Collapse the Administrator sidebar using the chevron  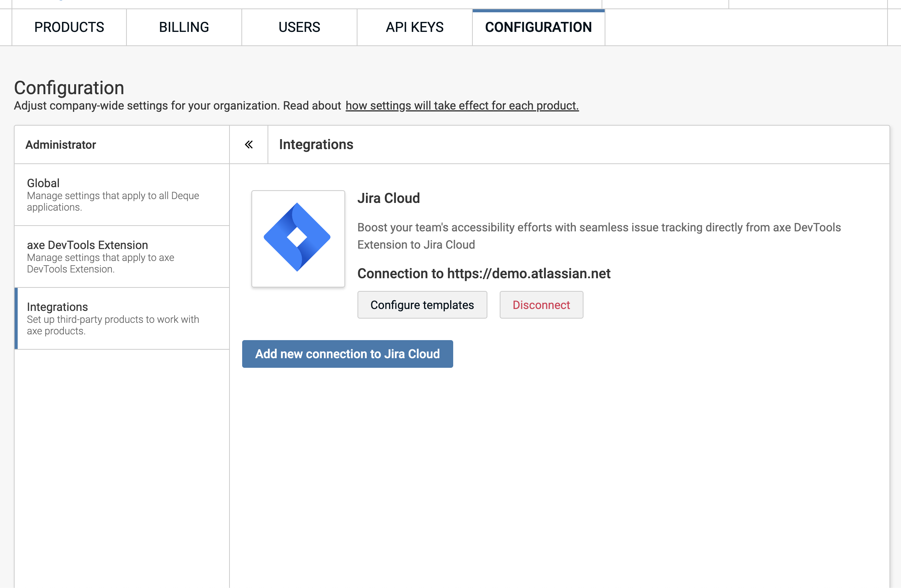248,144
